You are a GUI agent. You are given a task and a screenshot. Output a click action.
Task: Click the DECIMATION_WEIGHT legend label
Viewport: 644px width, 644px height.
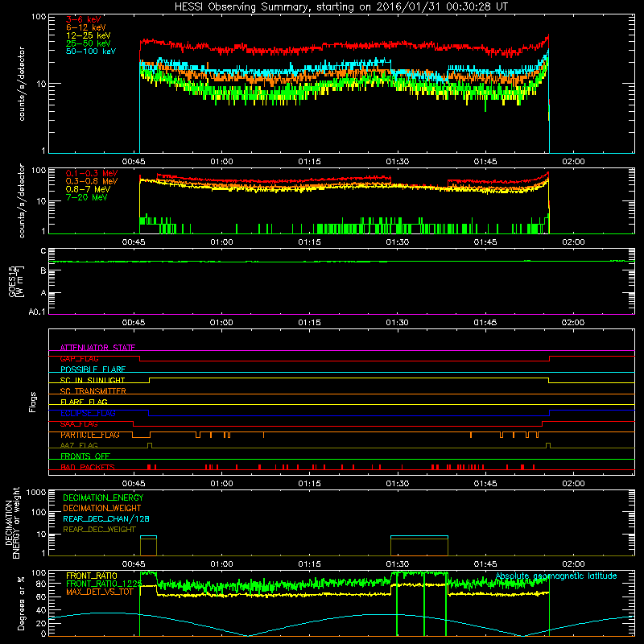102,508
